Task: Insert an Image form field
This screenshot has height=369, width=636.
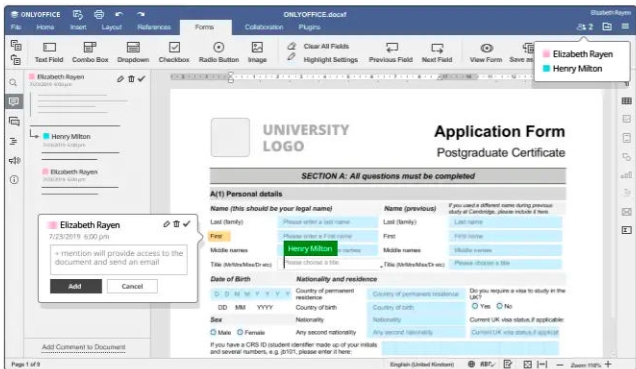Action: (x=257, y=53)
